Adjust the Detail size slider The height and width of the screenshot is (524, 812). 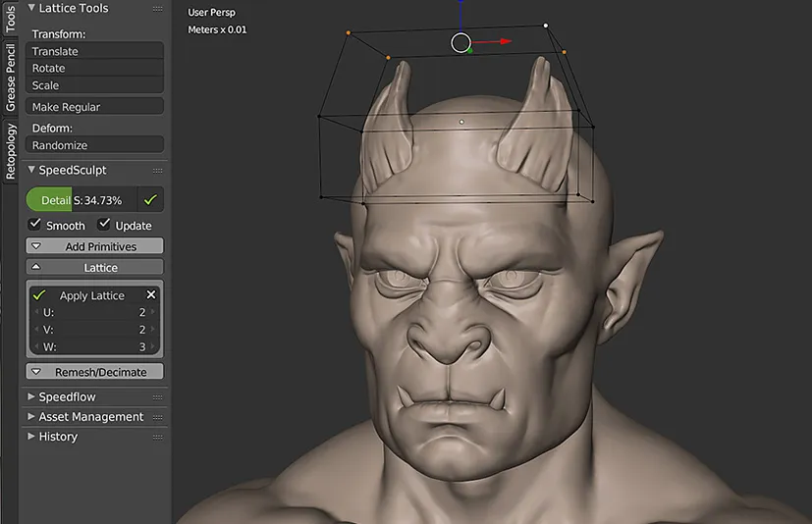(x=81, y=200)
